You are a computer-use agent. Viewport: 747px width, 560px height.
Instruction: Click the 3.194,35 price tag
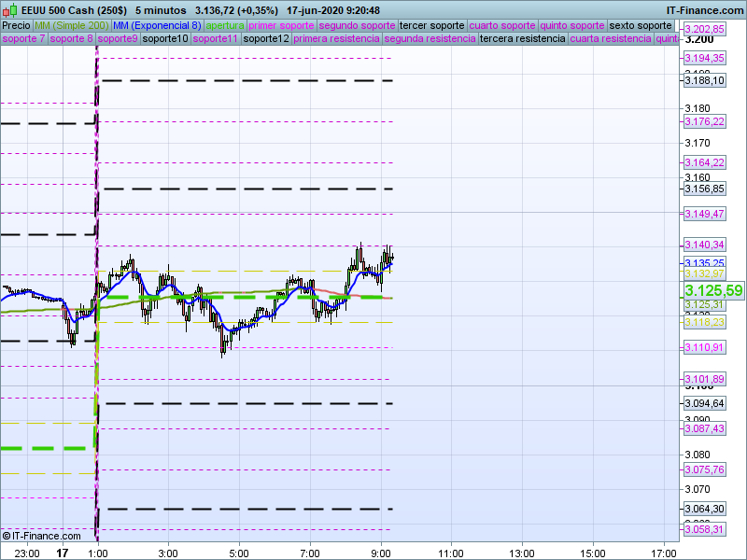point(704,58)
